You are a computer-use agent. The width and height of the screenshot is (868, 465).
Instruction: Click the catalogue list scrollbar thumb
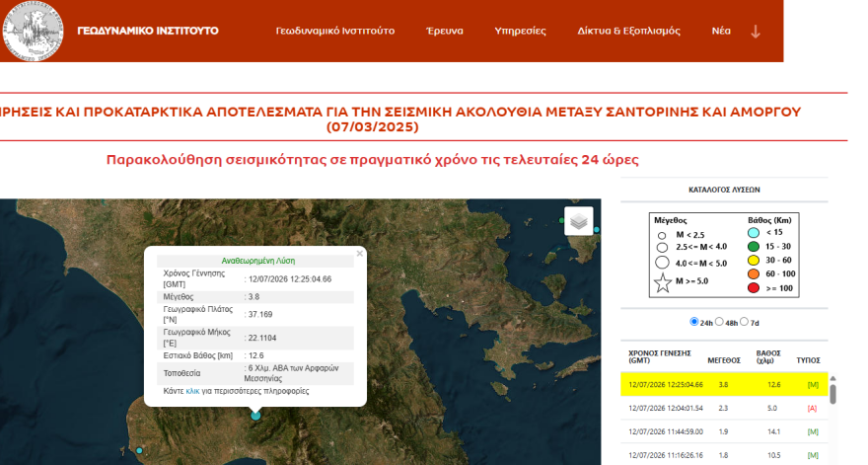click(832, 394)
